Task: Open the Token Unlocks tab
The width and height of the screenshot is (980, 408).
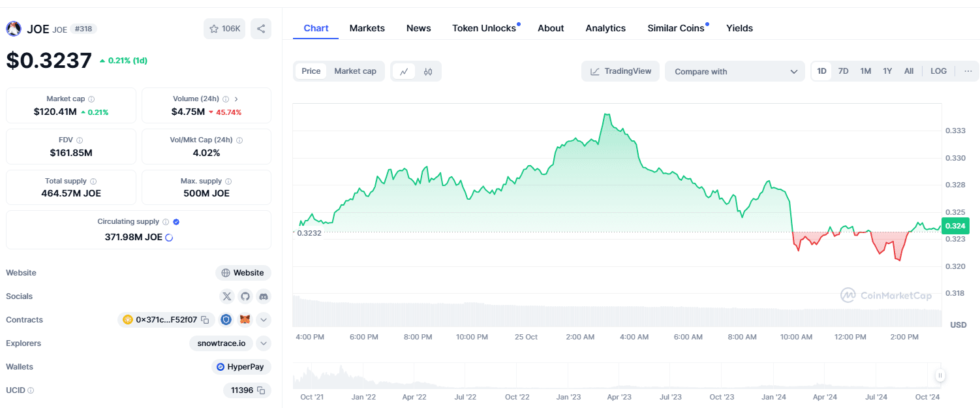Action: tap(483, 28)
